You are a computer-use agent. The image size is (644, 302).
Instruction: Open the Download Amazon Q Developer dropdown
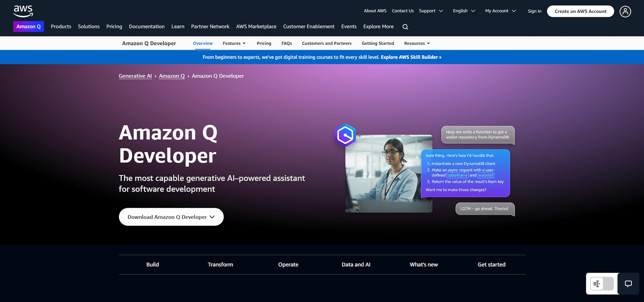tap(171, 217)
